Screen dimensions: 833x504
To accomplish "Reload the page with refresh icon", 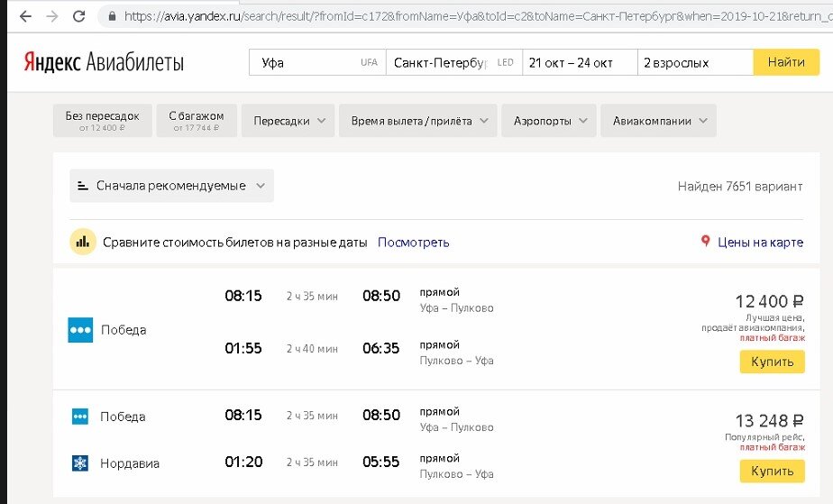I will pos(79,16).
